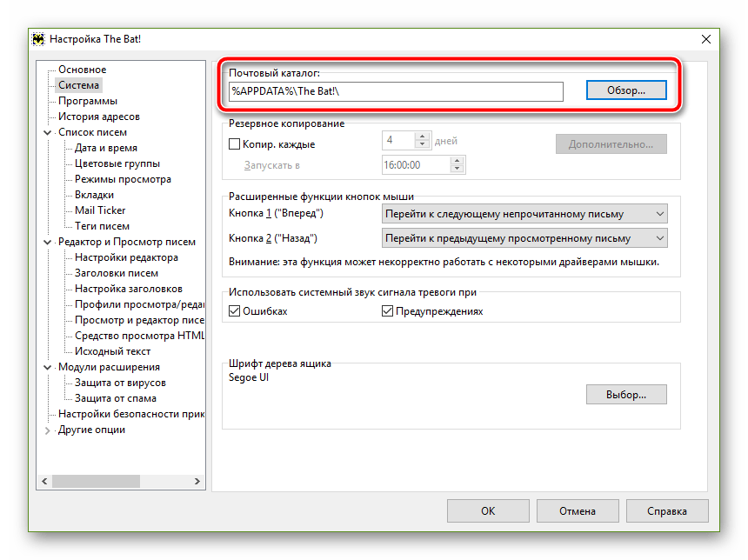Viewport: 748px width, 560px height.
Task: Open Просмотр и редактор писем item
Action: 139,321
